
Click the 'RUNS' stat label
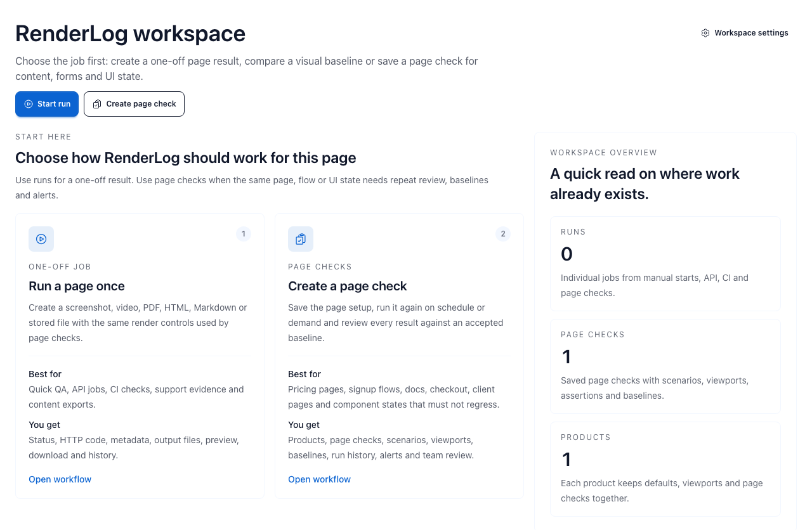[573, 232]
